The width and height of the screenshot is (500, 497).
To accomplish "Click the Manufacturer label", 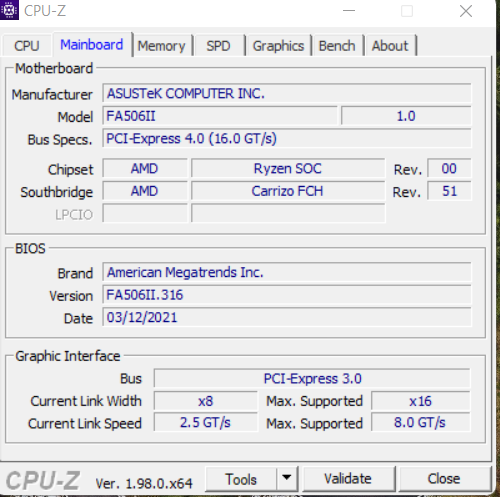I will tap(52, 94).
